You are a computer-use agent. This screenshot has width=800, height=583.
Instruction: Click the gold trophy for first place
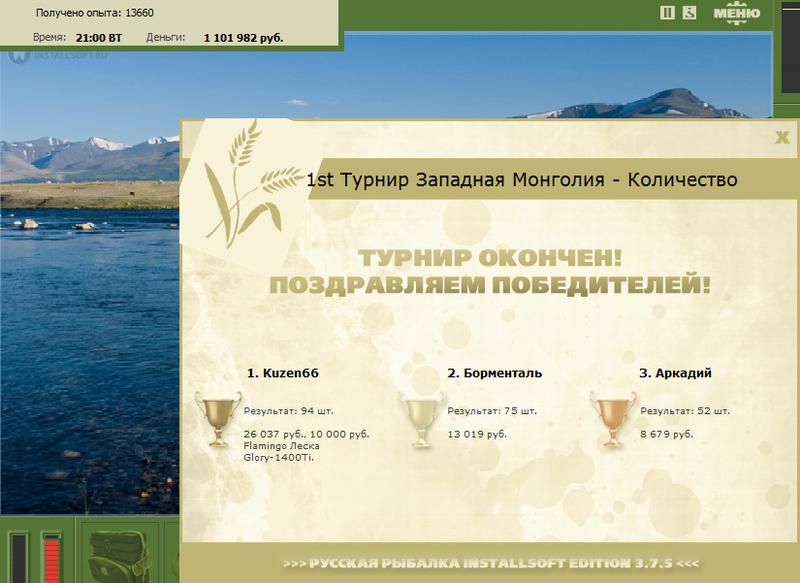(218, 419)
